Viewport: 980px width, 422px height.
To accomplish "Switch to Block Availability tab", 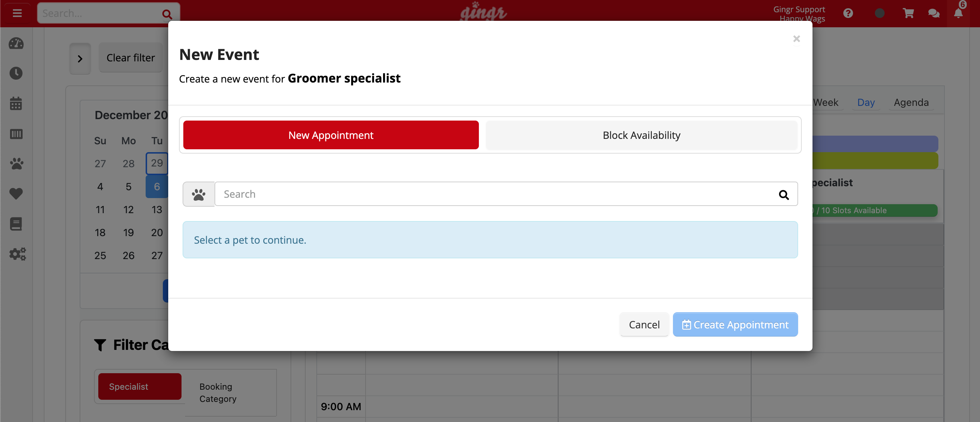I will pos(641,135).
